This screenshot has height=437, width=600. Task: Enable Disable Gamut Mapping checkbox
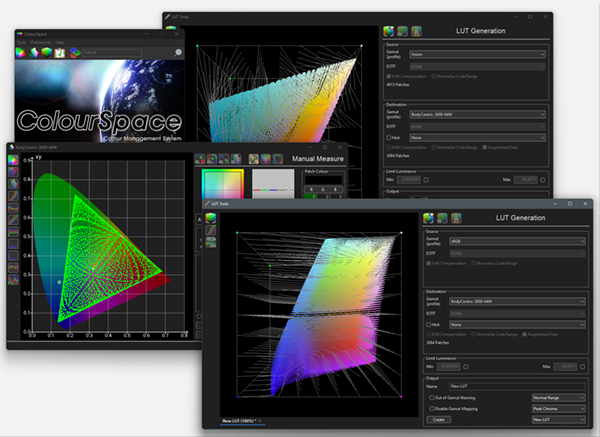point(432,409)
